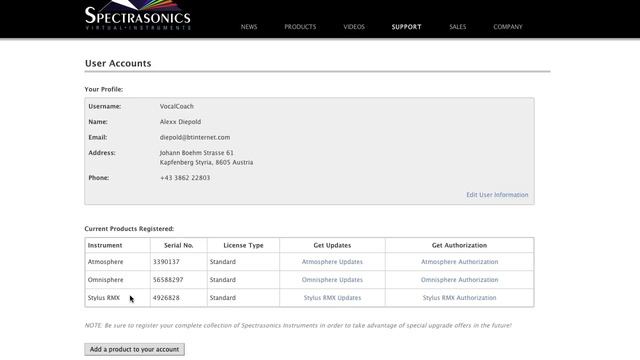Go to the VIDEOS section
The height and width of the screenshot is (360, 640).
click(x=354, y=27)
